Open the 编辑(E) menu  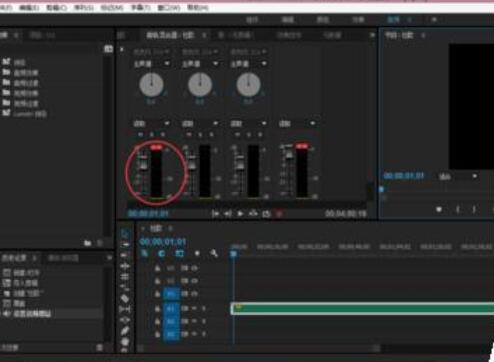[29, 7]
